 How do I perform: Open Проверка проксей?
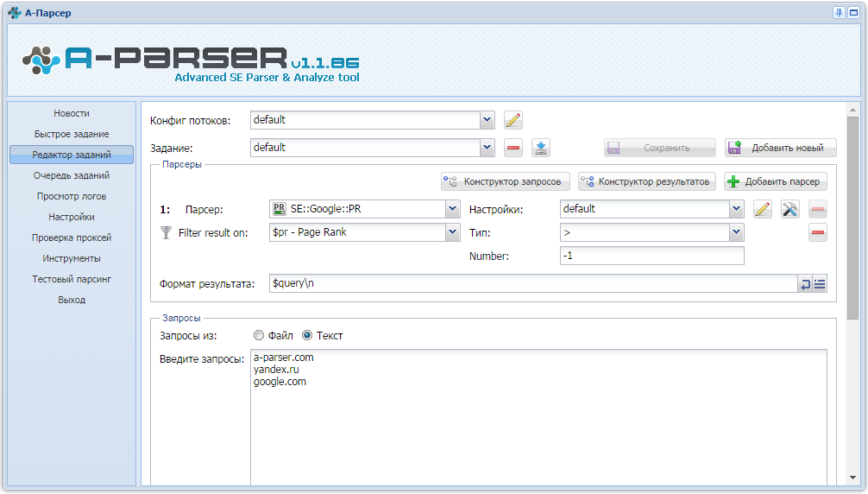72,237
